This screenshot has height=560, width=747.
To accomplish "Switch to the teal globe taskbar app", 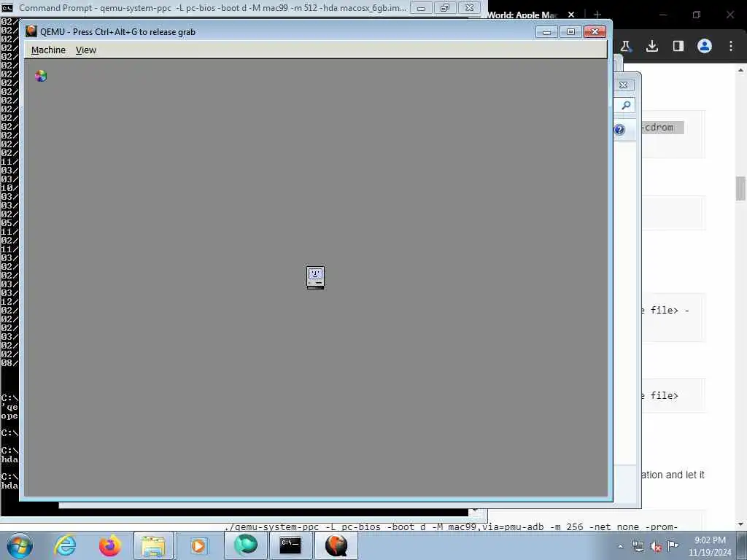I will click(x=246, y=545).
